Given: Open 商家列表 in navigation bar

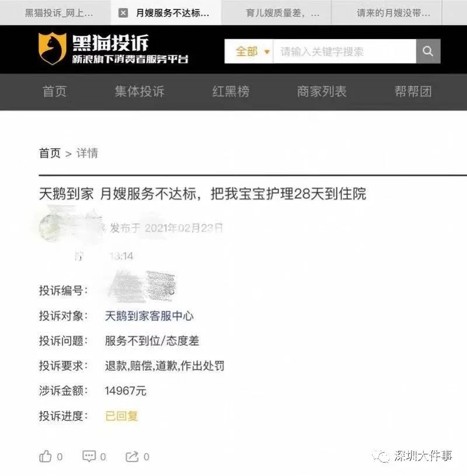Looking at the screenshot, I should click(x=322, y=92).
